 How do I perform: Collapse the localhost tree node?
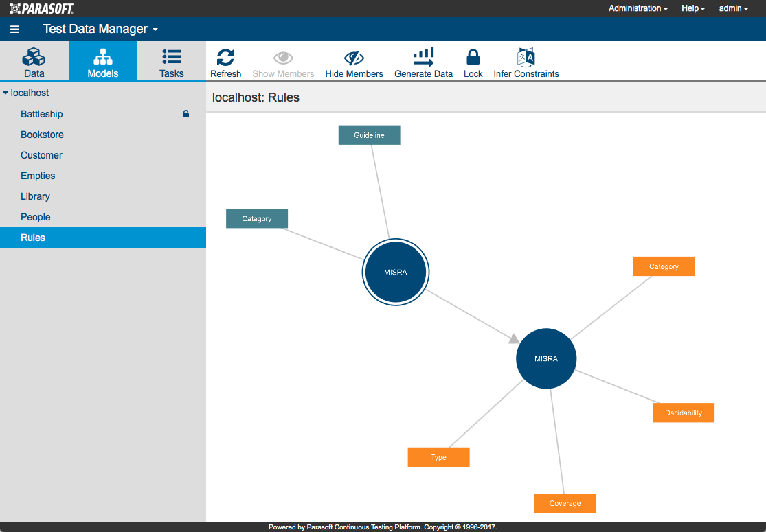pyautogui.click(x=5, y=93)
